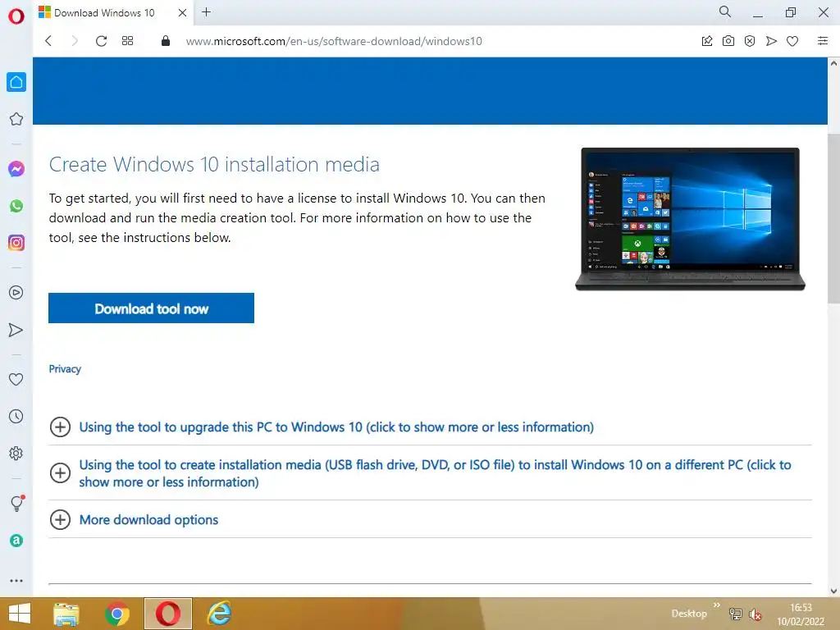
Task: Launch Google Chrome from taskbar
Action: coord(117,614)
